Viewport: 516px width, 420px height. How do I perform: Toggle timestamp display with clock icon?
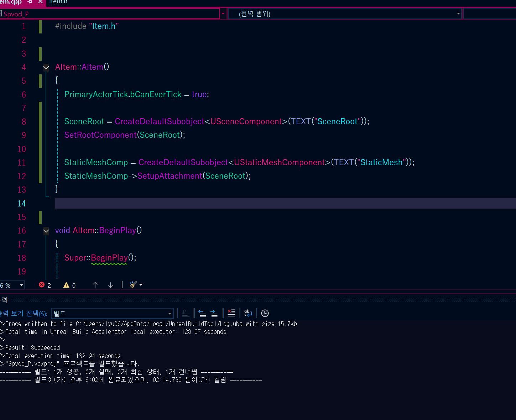click(x=265, y=313)
